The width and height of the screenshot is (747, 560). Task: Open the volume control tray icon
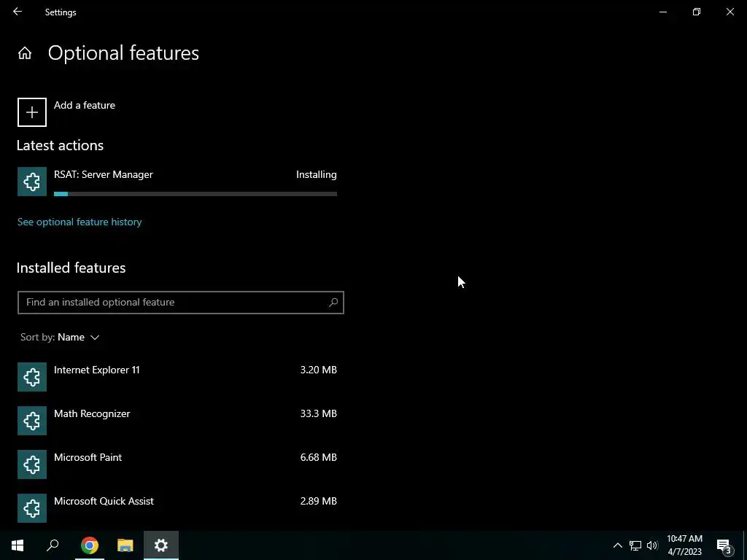[x=652, y=545]
